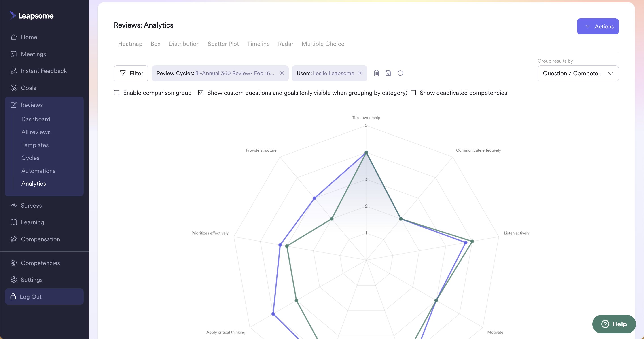Click the Communicate effectively axis label
Screen dimensions: 644x339
coord(478,150)
